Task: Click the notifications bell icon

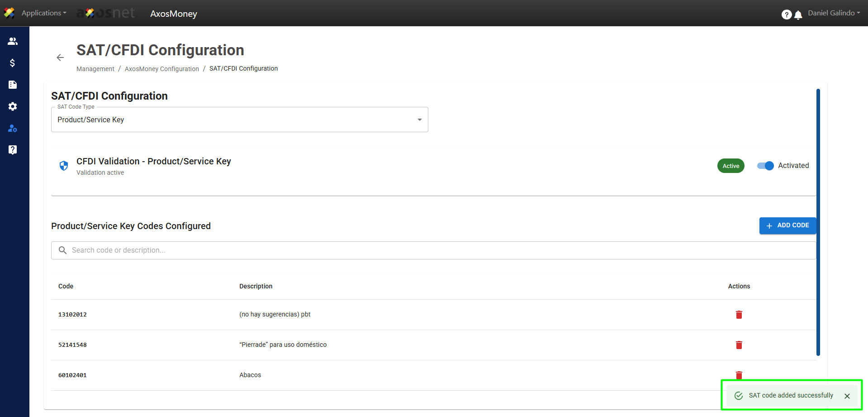Action: [x=798, y=15]
